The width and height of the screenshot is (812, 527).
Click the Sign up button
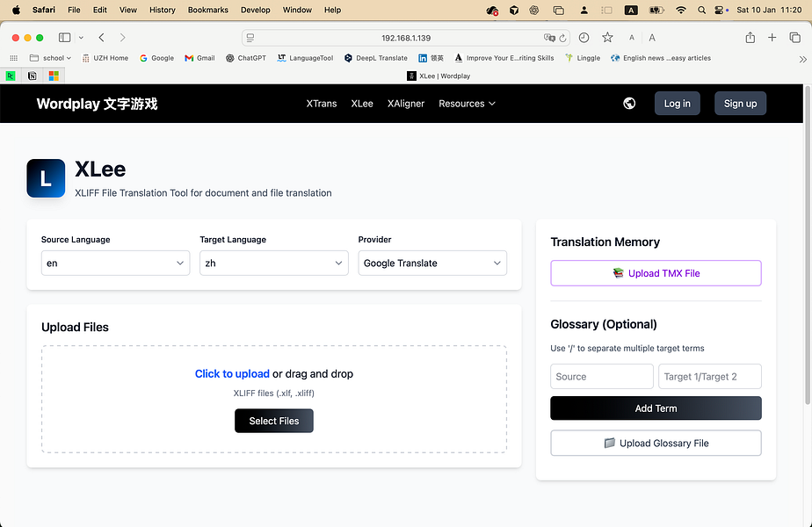(x=741, y=104)
